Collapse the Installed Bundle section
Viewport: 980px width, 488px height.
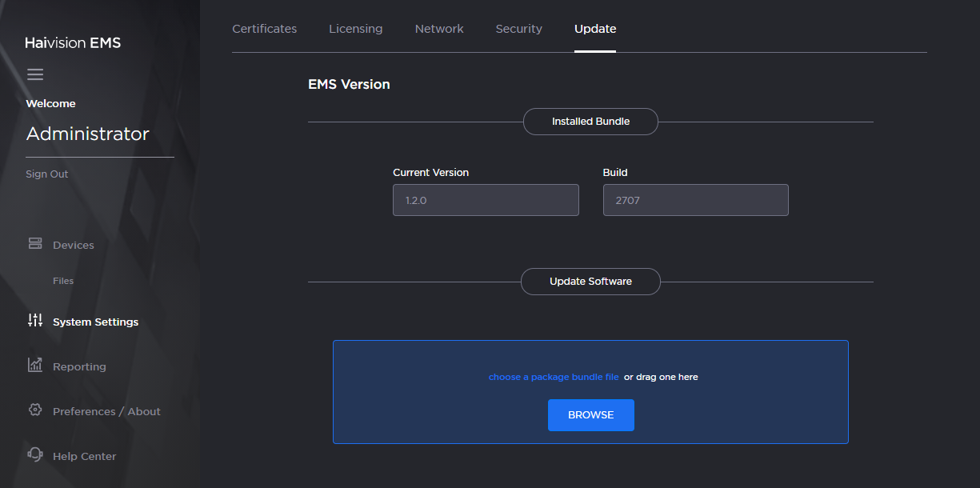pos(590,121)
